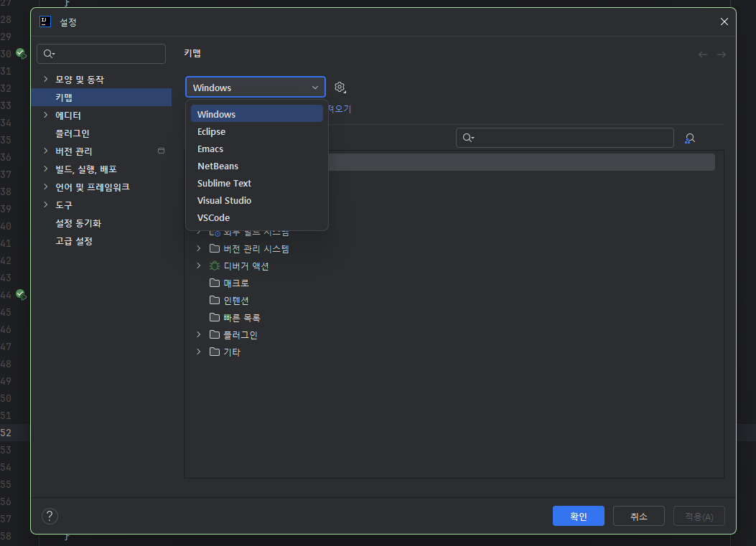Click the 매크로 folder icon
Image resolution: width=756 pixels, height=546 pixels.
[x=215, y=283]
